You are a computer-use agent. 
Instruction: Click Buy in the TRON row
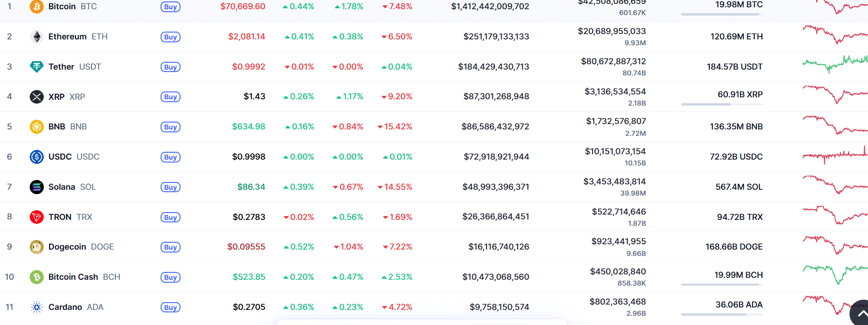(x=170, y=217)
